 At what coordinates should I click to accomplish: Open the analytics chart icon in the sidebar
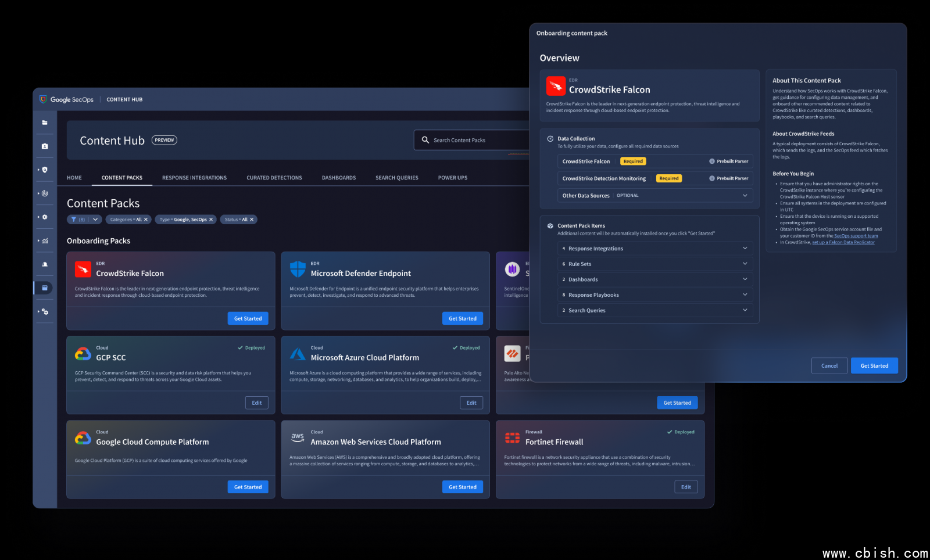point(45,240)
